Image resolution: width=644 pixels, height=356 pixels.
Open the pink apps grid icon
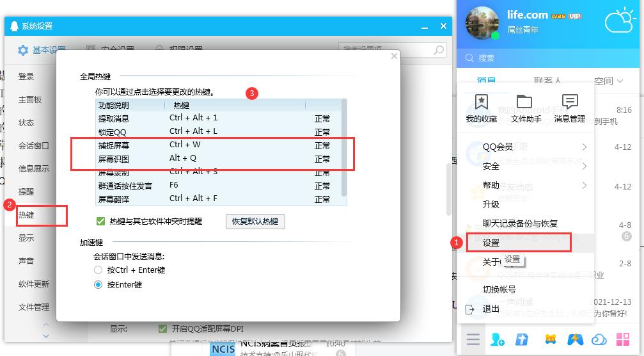tap(623, 339)
